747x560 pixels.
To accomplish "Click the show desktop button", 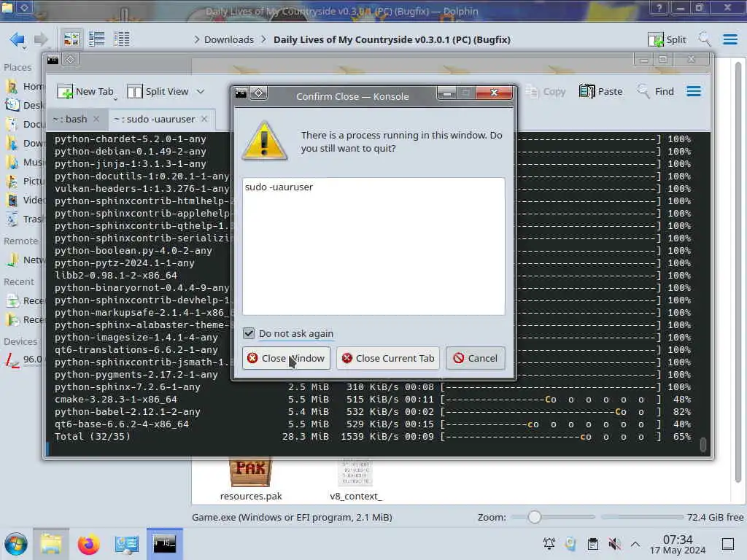I will 727,544.
